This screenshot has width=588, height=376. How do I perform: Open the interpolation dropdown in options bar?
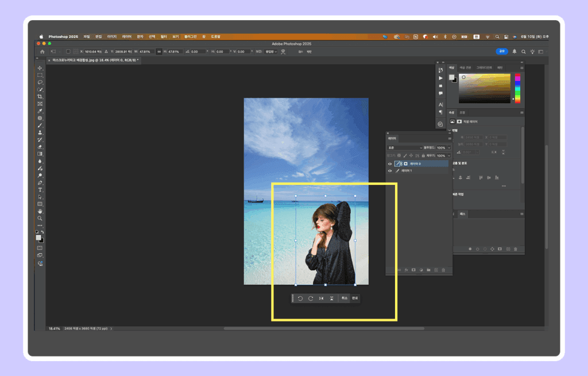[x=271, y=52]
